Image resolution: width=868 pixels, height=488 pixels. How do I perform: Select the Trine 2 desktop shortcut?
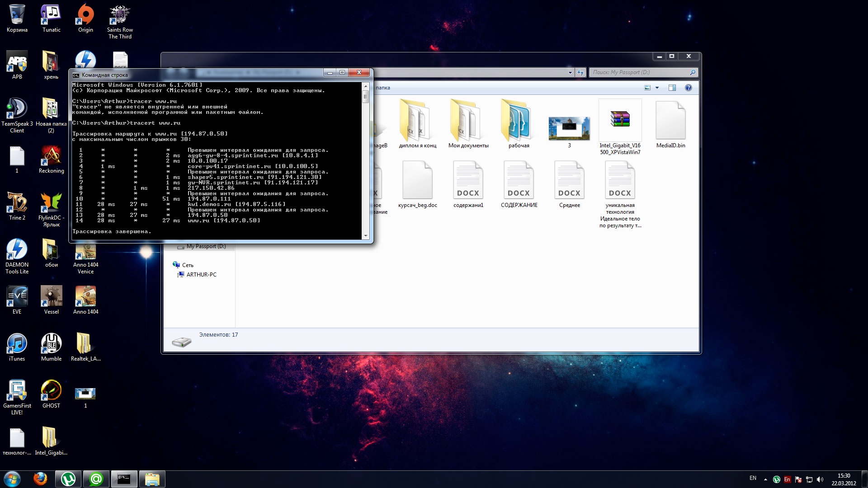pyautogui.click(x=17, y=206)
